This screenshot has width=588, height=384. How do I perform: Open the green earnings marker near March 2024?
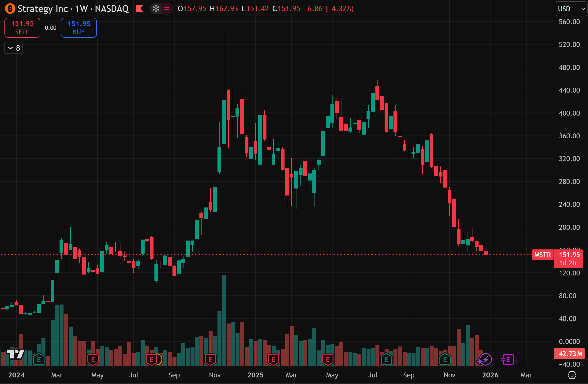click(39, 360)
